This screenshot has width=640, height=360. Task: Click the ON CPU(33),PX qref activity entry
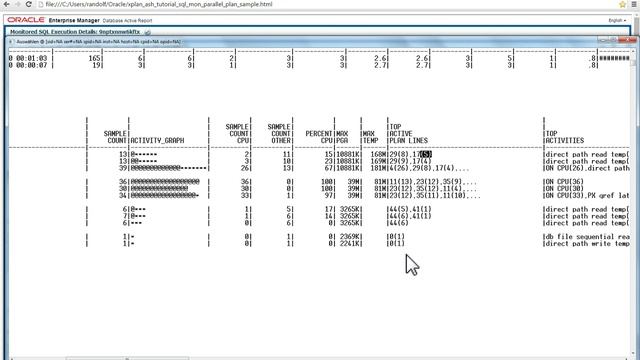coord(587,196)
